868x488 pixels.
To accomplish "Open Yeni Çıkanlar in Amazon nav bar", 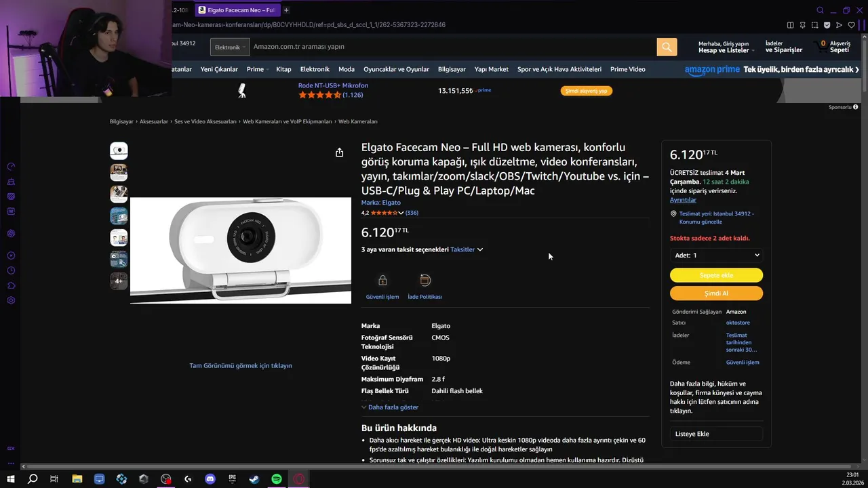I will pyautogui.click(x=219, y=69).
